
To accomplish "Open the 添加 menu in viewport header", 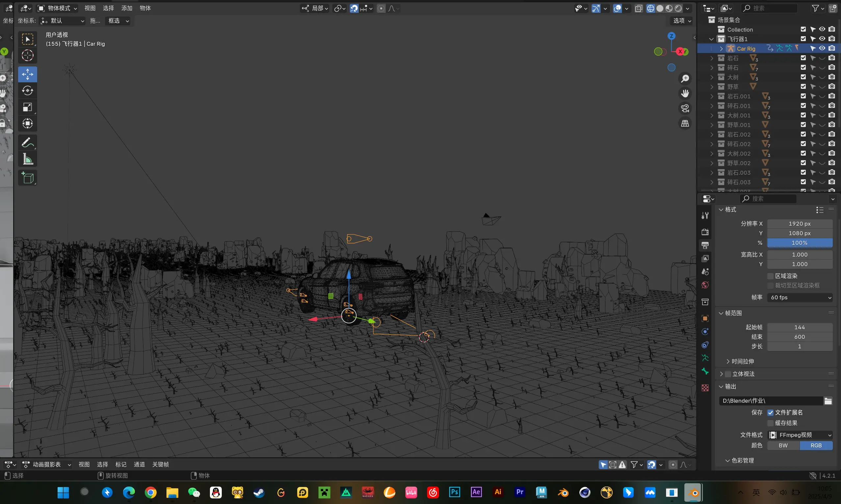I will click(127, 8).
